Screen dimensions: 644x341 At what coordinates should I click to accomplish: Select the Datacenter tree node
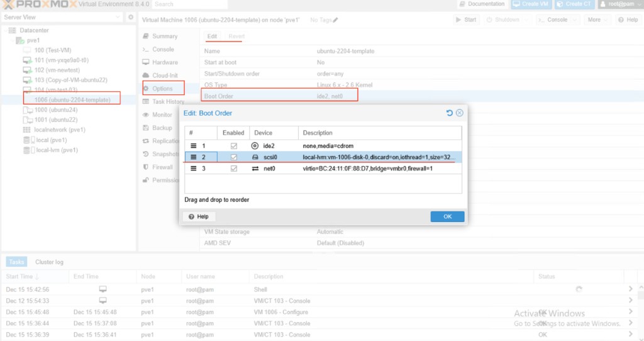point(34,30)
